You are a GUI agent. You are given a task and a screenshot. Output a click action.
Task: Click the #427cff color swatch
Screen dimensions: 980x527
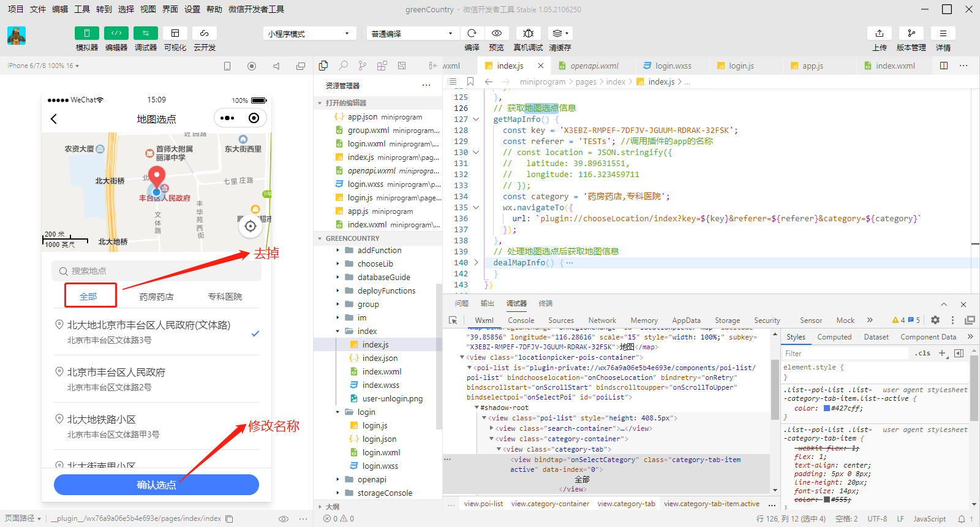pos(827,408)
